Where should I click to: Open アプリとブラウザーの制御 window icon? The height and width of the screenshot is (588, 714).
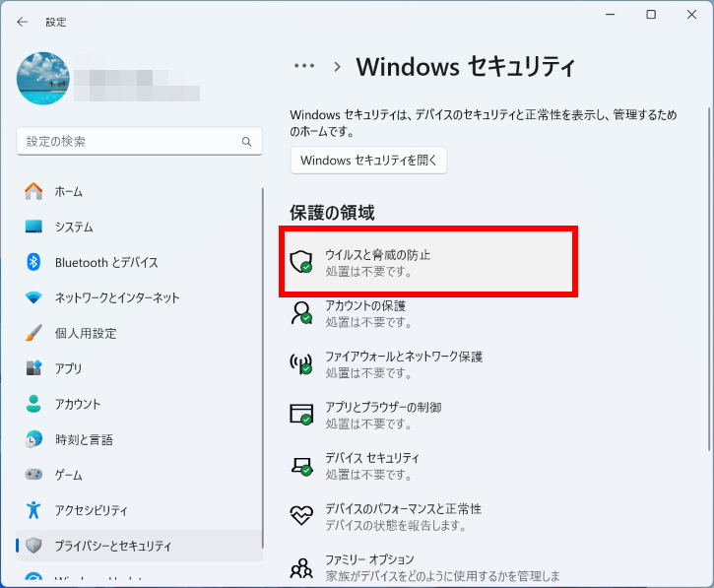(301, 415)
